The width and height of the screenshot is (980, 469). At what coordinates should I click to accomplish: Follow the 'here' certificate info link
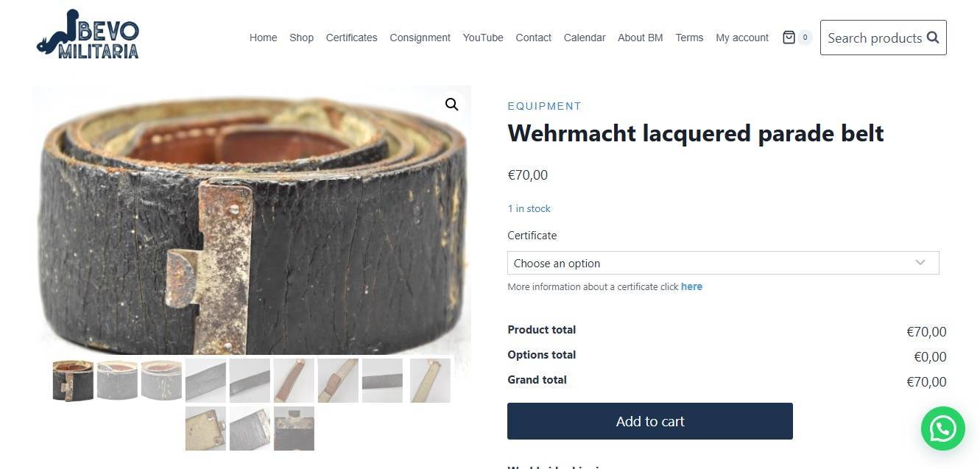691,286
